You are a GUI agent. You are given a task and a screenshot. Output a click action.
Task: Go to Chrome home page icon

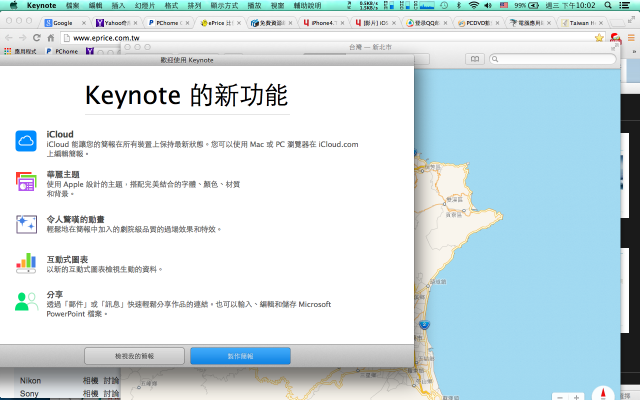click(x=51, y=38)
